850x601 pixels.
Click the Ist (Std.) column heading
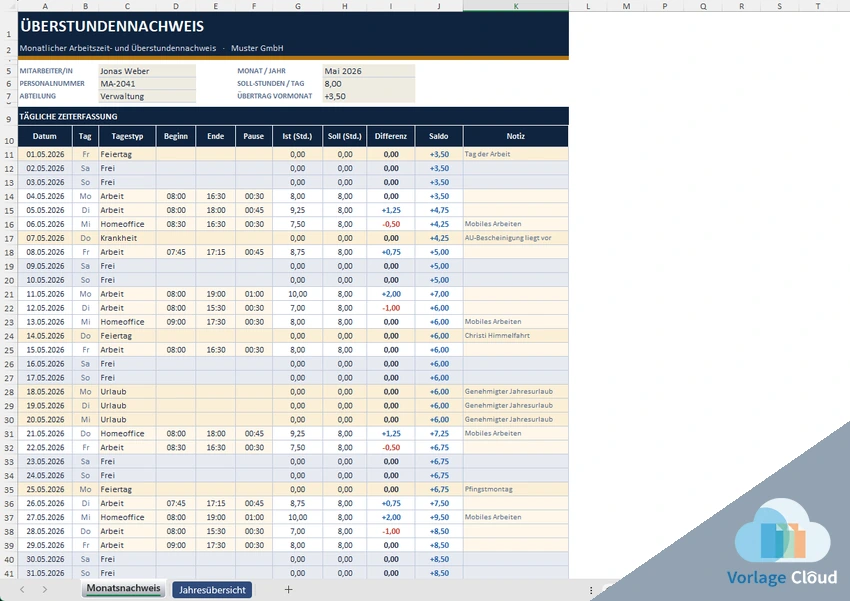297,136
